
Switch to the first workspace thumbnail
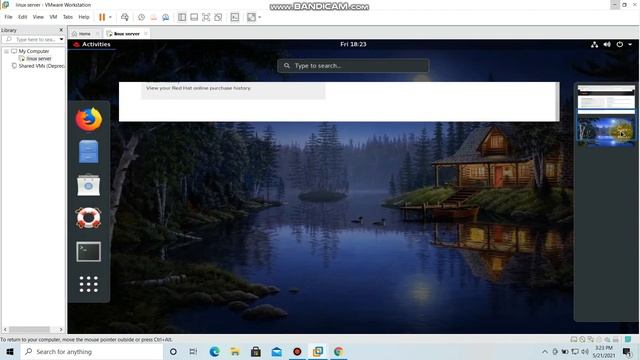tap(606, 99)
